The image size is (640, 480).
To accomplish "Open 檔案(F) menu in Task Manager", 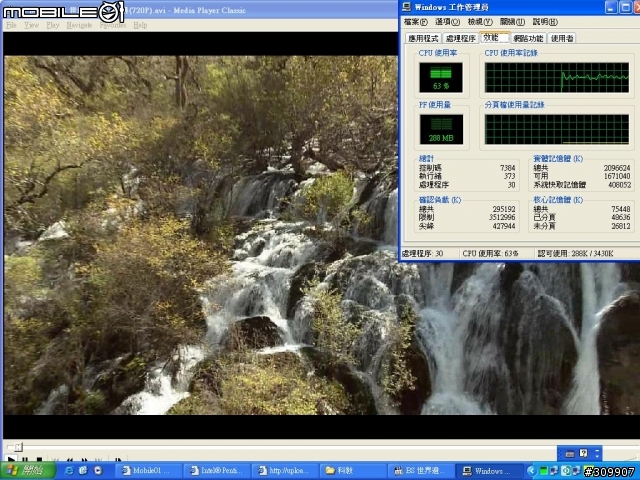I will point(416,22).
